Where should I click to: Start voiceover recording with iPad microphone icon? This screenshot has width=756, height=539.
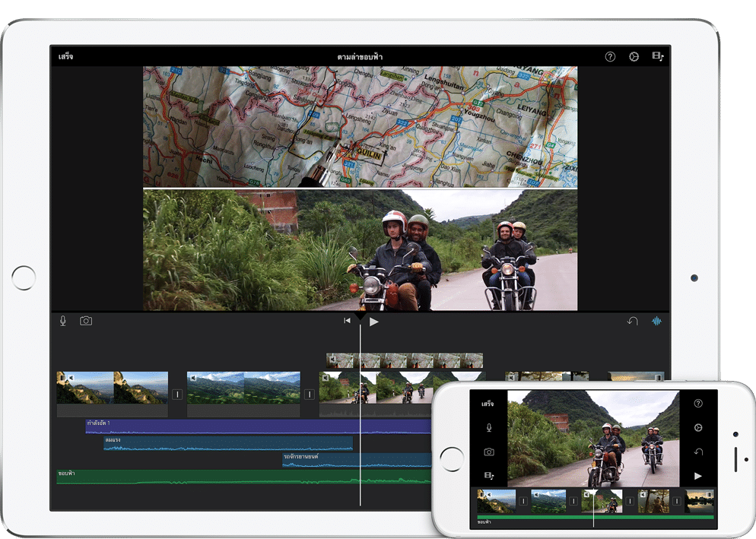[63, 321]
